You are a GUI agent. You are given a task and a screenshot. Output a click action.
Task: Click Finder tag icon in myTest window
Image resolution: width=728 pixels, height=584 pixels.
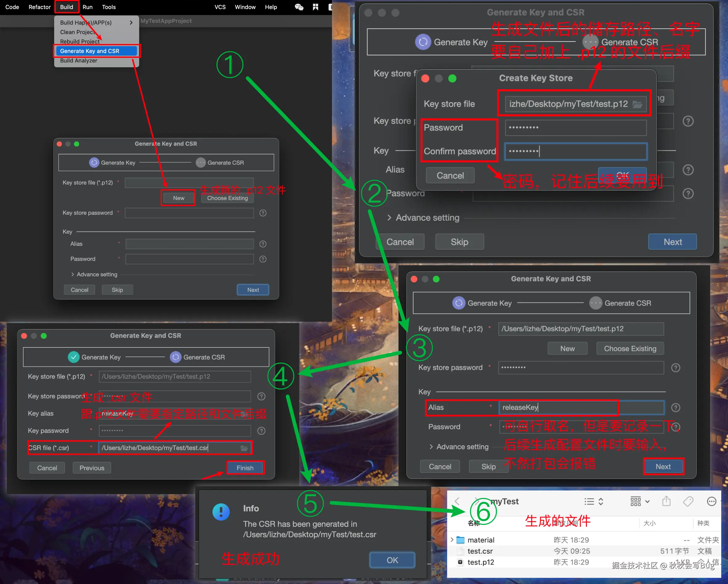(688, 502)
